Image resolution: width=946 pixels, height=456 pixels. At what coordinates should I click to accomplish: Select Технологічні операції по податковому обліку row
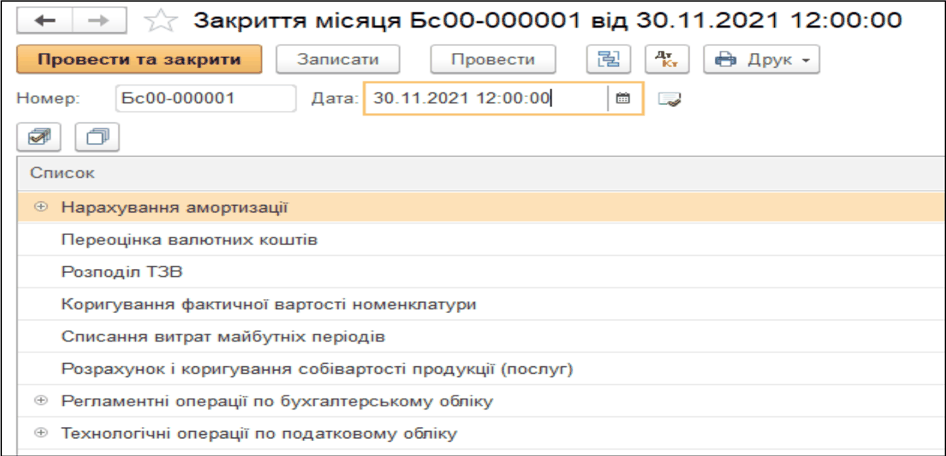[481, 432]
